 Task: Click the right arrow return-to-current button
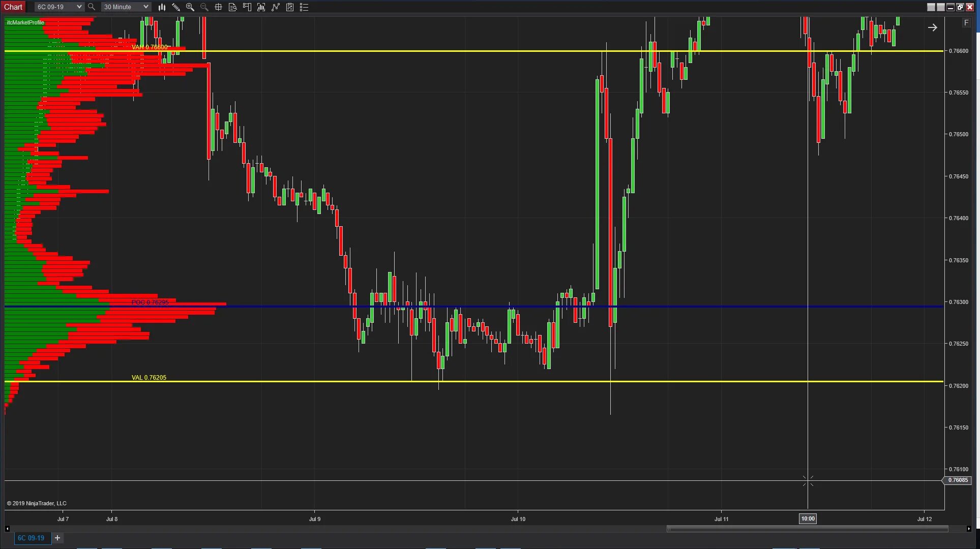pos(932,28)
